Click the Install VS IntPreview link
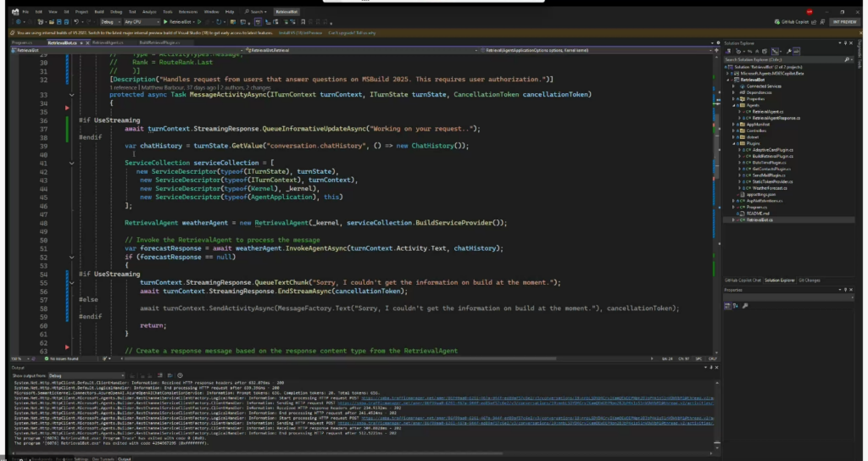 coord(301,33)
